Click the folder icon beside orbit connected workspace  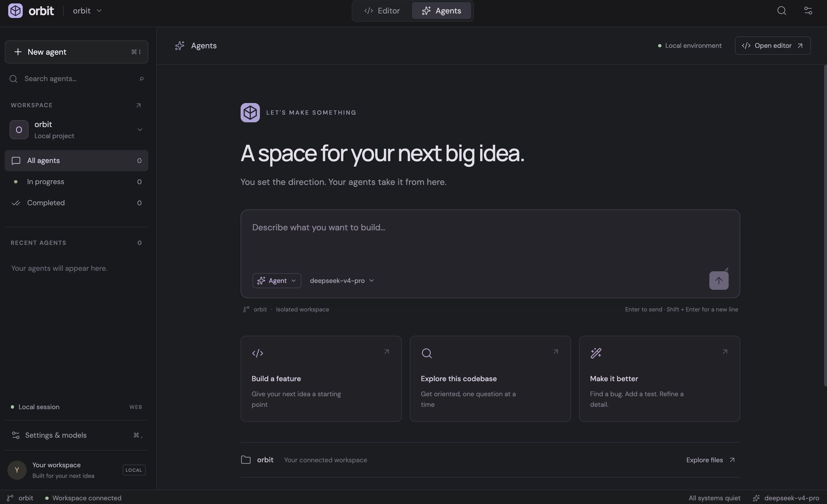point(246,460)
